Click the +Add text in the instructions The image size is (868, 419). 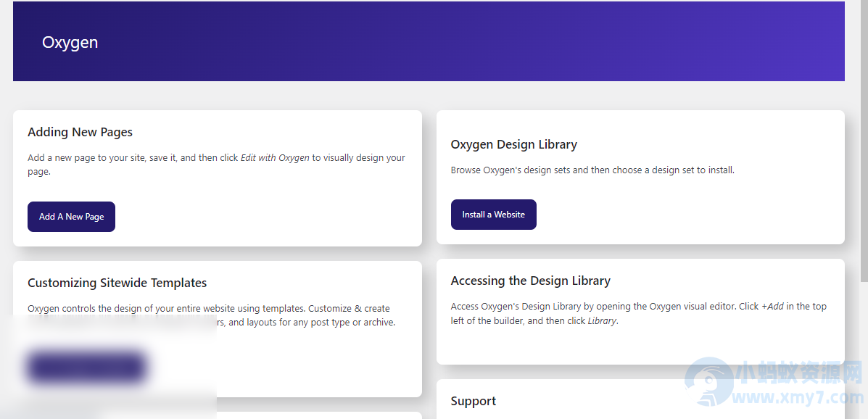(774, 306)
